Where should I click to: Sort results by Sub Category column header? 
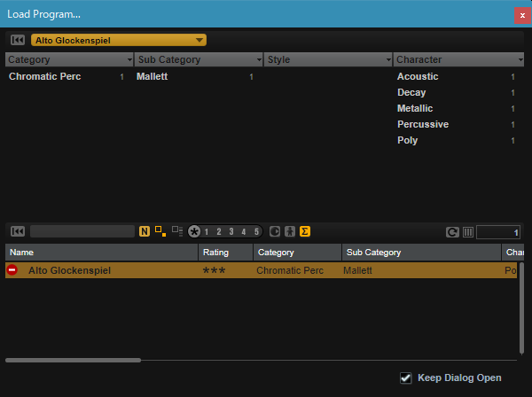tap(421, 253)
